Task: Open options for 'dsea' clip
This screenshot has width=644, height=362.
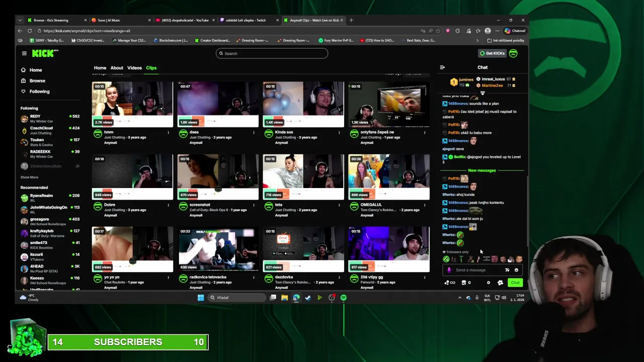Action: pos(254,133)
